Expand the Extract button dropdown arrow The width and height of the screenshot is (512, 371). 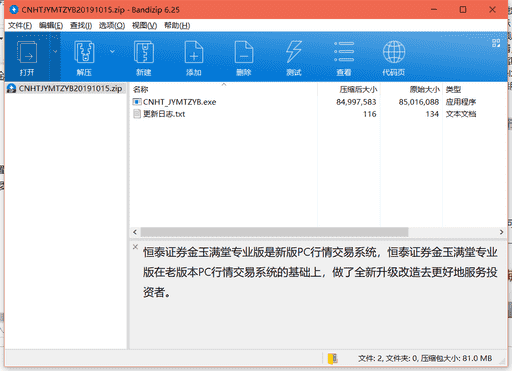[112, 51]
